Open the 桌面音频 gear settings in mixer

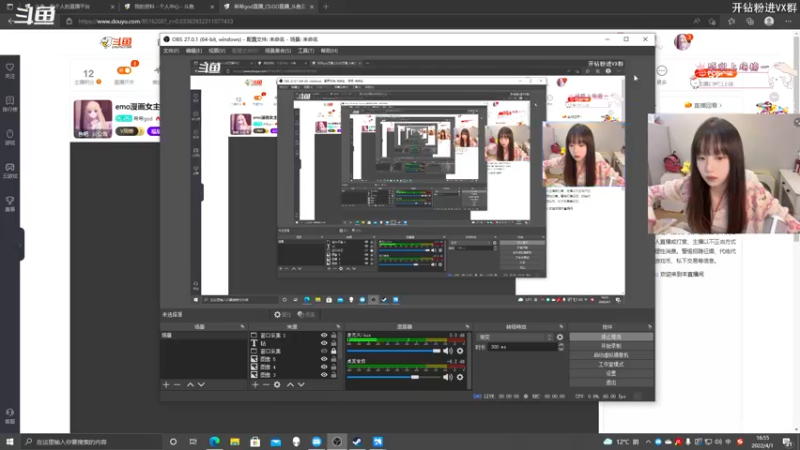coord(460,377)
